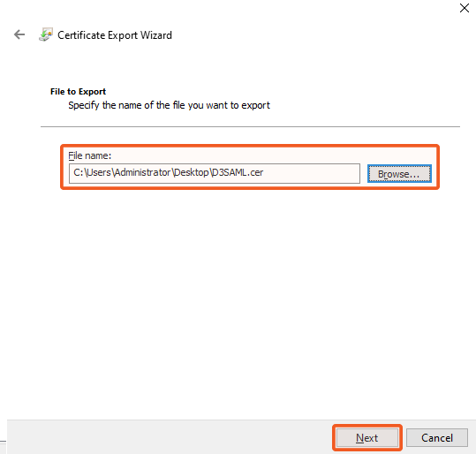Click the 'Specify the name of the file' description
Viewport: 476px width, 454px height.
(169, 105)
